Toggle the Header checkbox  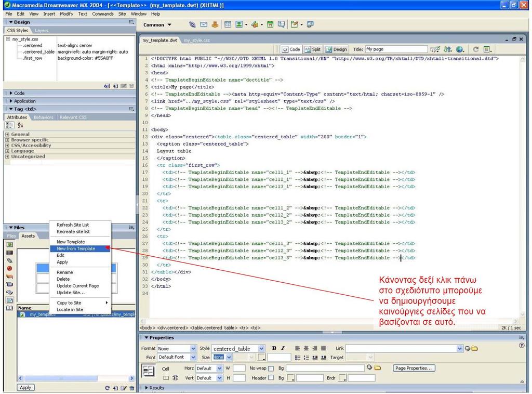(x=271, y=377)
